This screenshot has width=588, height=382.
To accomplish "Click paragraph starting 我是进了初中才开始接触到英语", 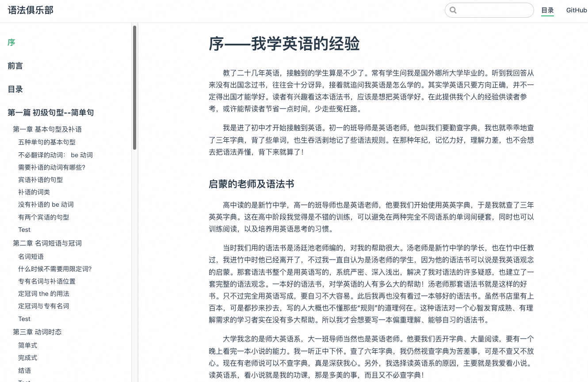I will click(371, 140).
